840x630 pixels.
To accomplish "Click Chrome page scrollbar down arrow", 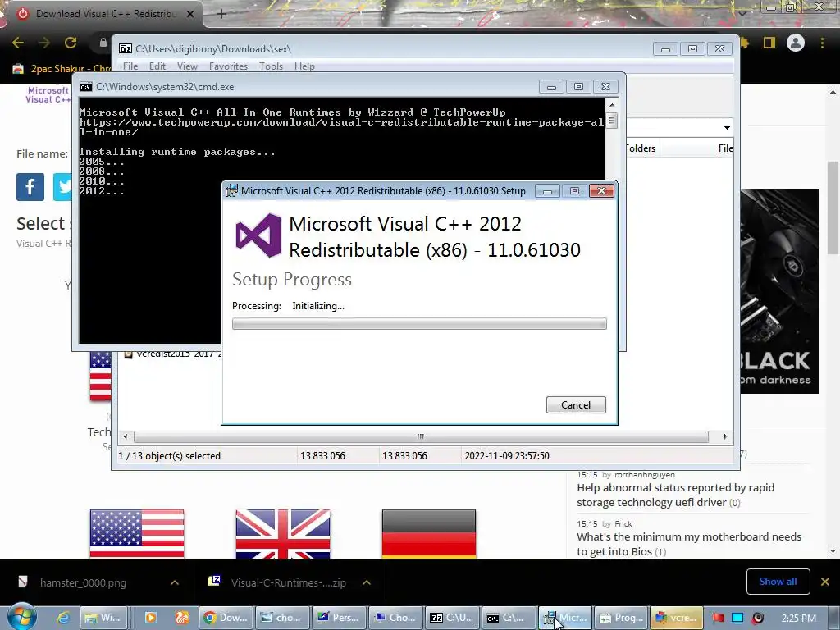I will tap(833, 550).
